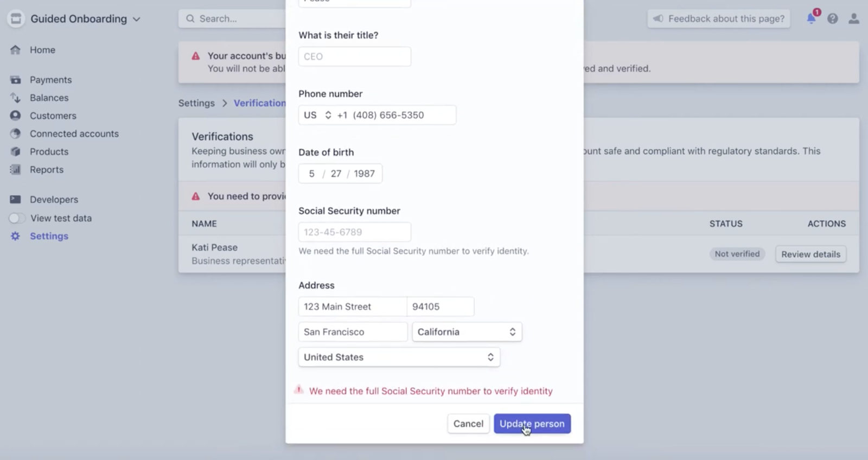Click the 123 Main Street address field
Viewport: 868px width, 460px height.
[x=353, y=306]
